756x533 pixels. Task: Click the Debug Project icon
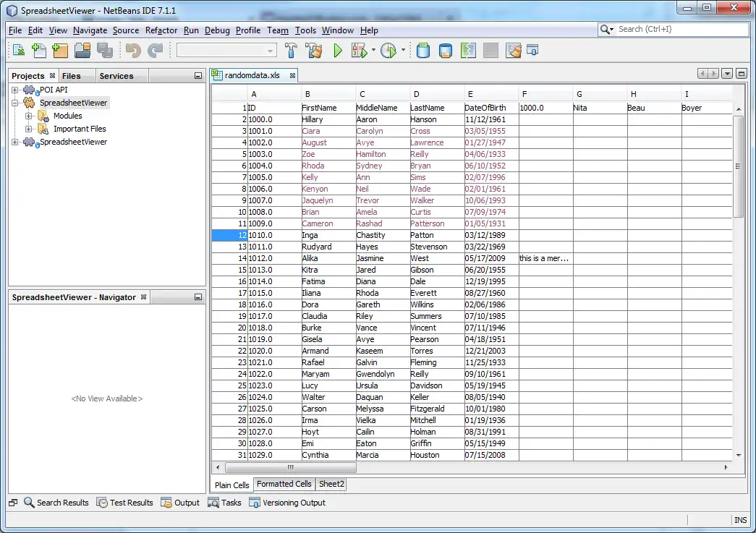click(359, 51)
